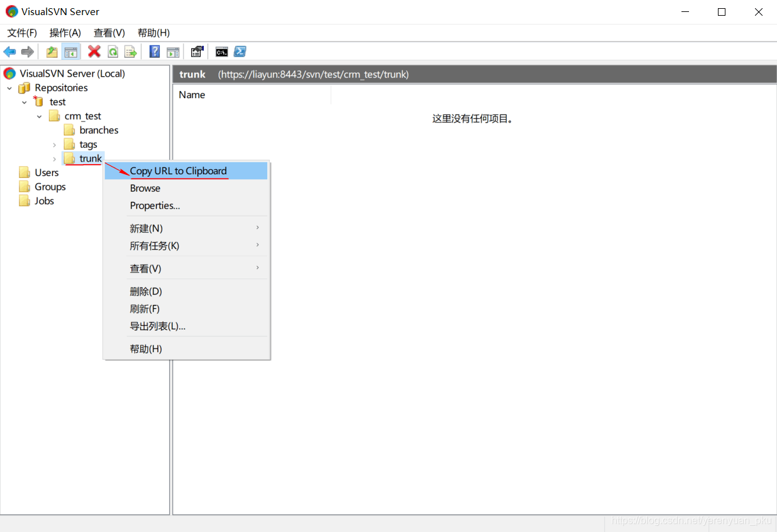
Task: Open Properties... from context menu
Action: (x=187, y=206)
